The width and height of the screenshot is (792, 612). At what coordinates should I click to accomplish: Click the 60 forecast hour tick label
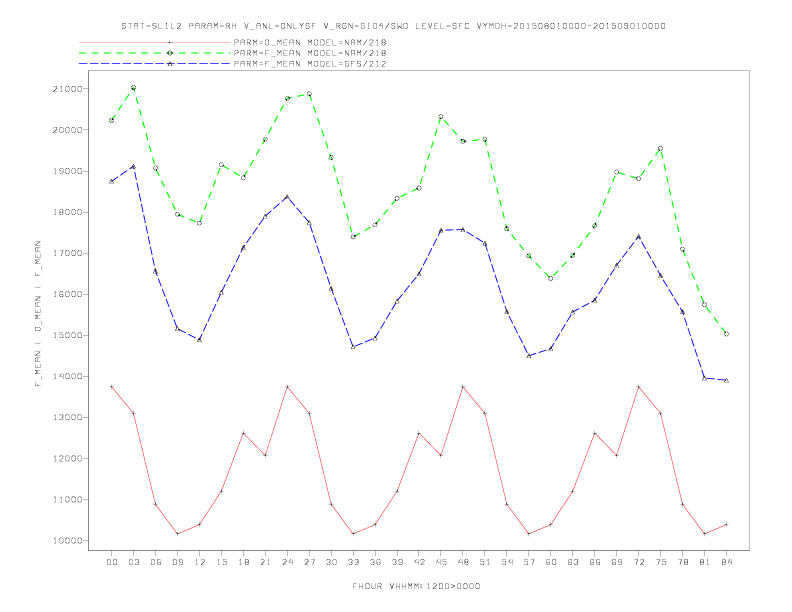(x=551, y=562)
